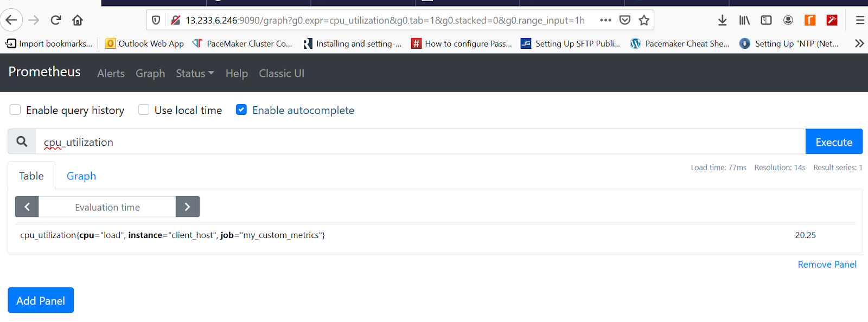Open the browser hamburger menu
The width and height of the screenshot is (868, 322).
(860, 20)
